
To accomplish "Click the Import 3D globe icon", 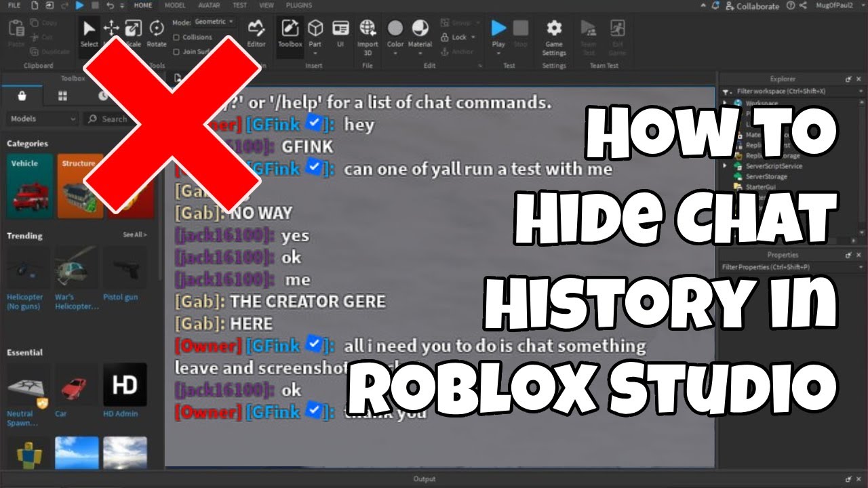I will [x=368, y=28].
